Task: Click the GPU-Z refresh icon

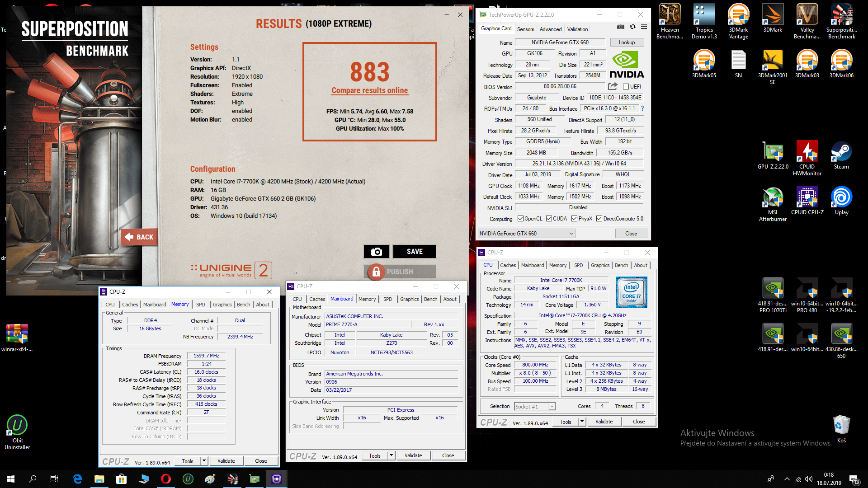Action: (x=632, y=27)
